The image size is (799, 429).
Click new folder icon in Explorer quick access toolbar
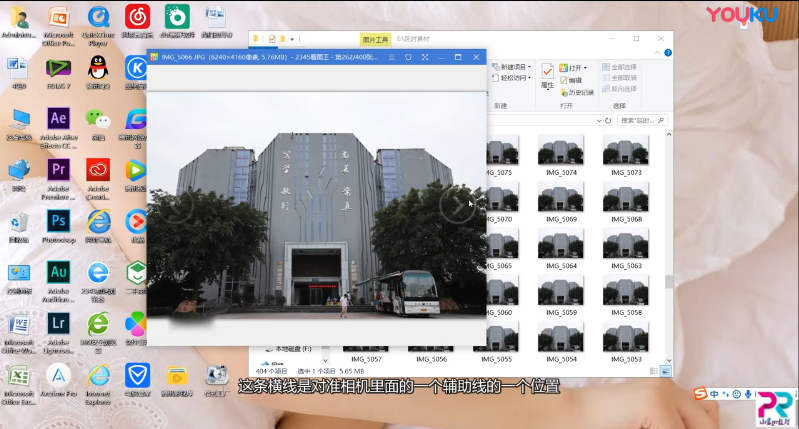point(283,39)
